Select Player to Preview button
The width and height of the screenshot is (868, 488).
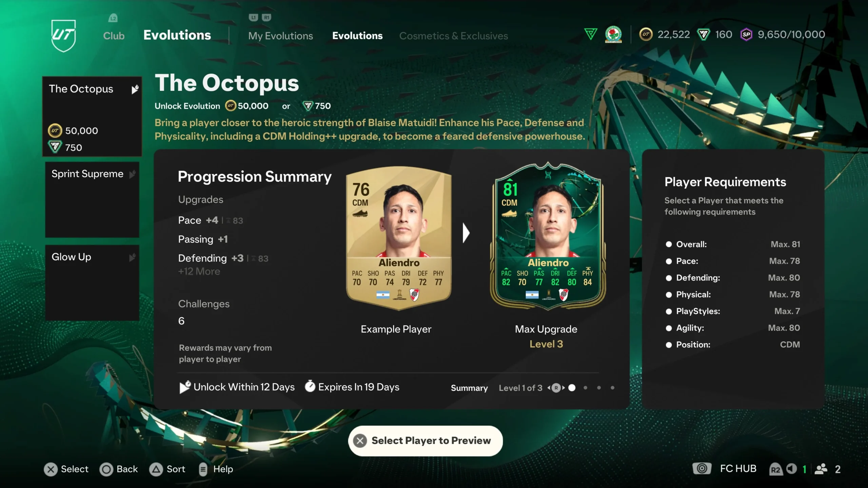pyautogui.click(x=426, y=440)
